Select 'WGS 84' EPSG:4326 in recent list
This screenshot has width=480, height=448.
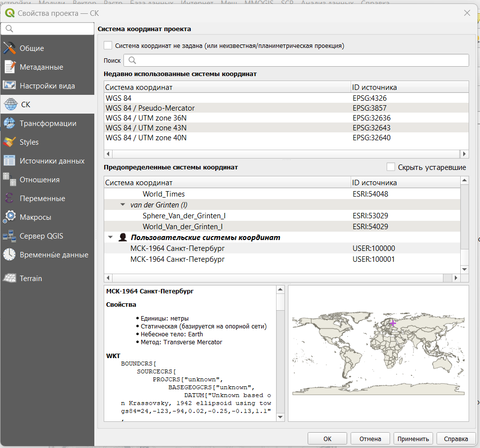coord(286,98)
